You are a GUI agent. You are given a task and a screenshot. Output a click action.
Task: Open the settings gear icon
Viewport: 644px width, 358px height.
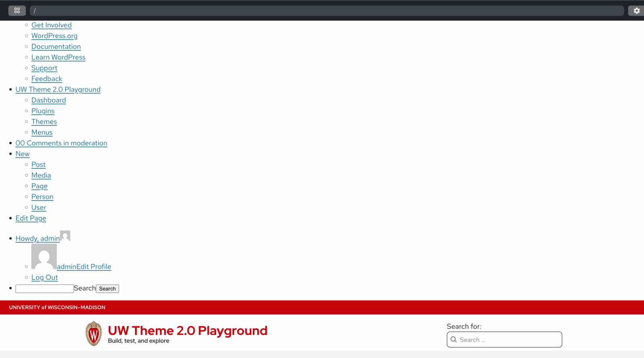636,11
